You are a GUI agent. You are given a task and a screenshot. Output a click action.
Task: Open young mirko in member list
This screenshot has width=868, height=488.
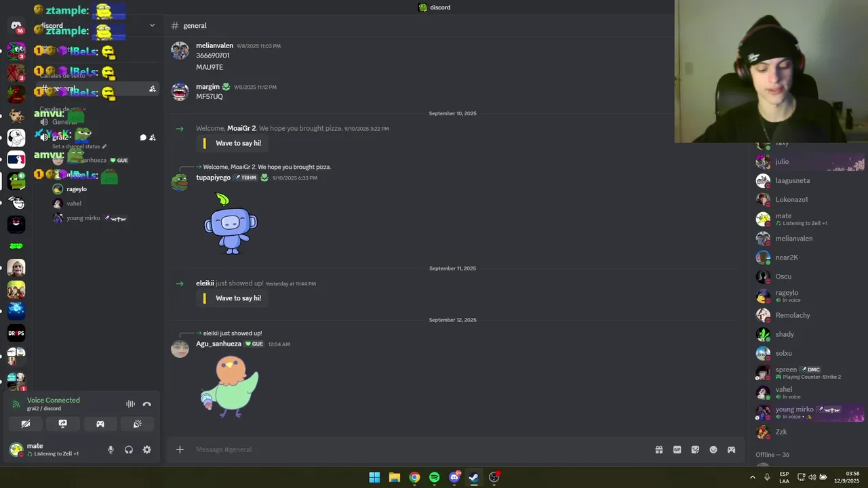pos(810,412)
